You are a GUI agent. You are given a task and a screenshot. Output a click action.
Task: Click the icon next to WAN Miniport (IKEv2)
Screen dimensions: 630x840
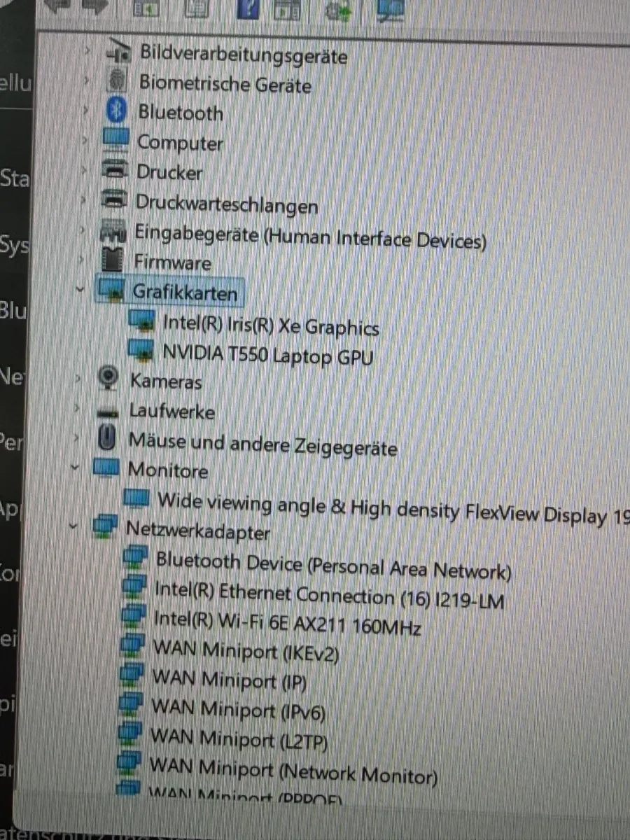tap(132, 647)
